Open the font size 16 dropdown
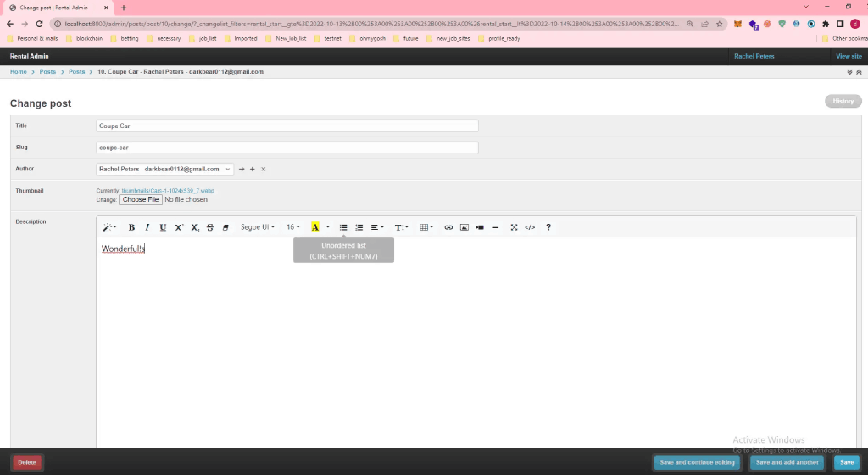 coord(292,227)
